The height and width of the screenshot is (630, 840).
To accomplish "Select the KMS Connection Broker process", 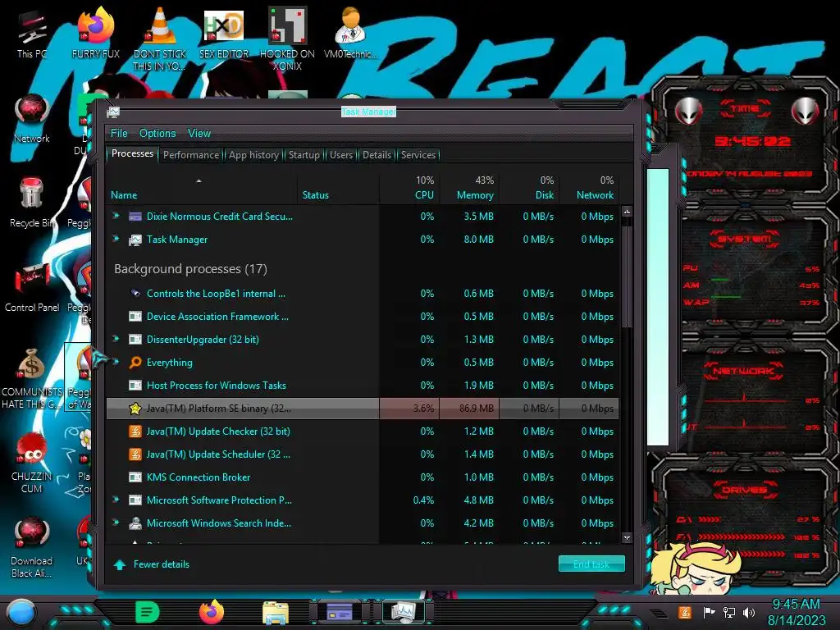I will pyautogui.click(x=363, y=477).
